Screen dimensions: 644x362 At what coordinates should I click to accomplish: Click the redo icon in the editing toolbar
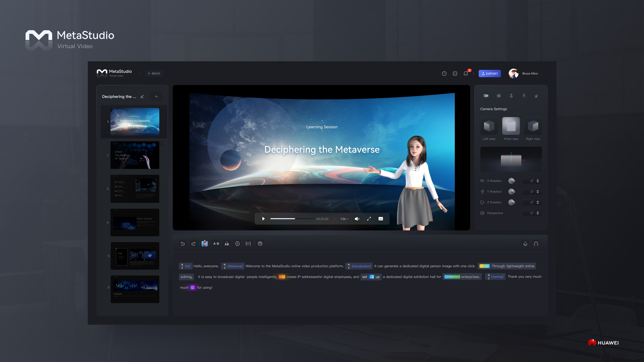pos(193,244)
